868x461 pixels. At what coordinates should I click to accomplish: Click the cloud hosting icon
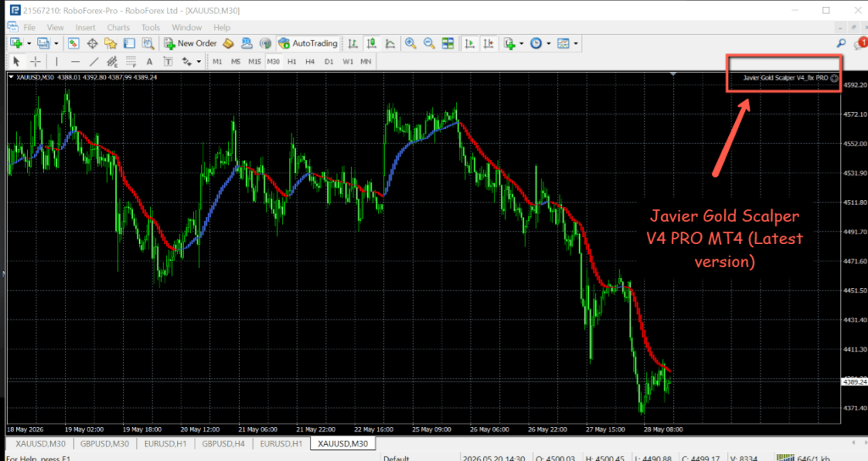click(x=247, y=43)
